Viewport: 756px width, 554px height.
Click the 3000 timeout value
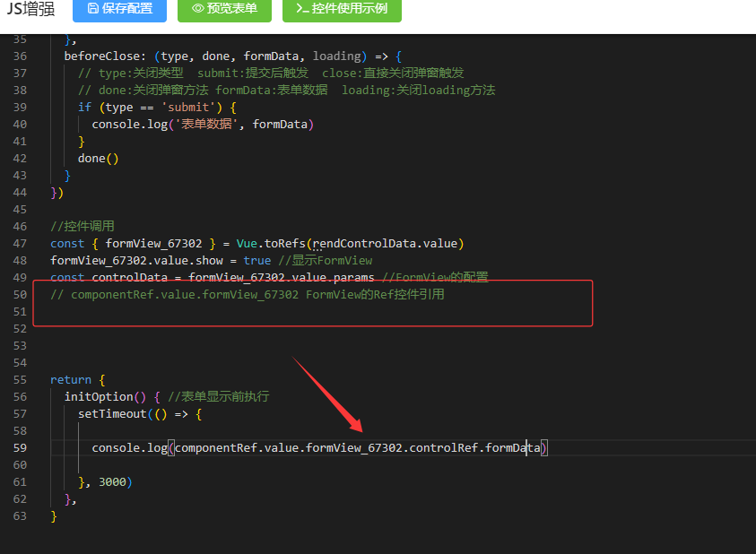(x=114, y=481)
